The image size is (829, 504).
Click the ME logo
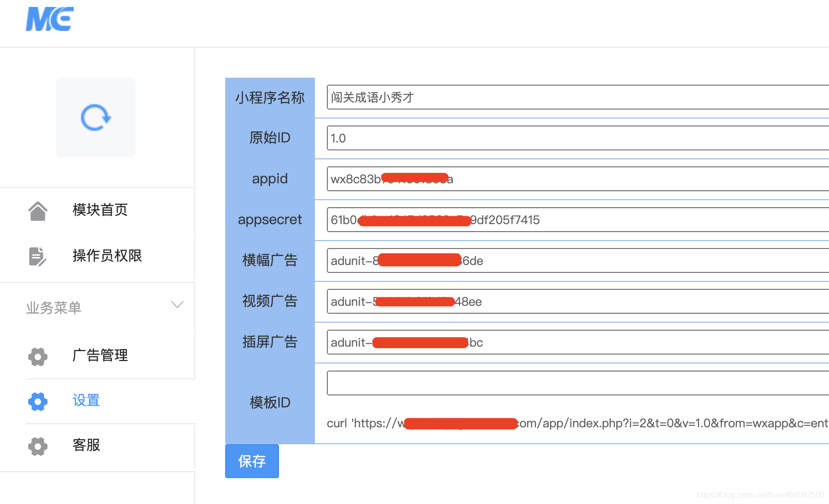click(x=49, y=19)
